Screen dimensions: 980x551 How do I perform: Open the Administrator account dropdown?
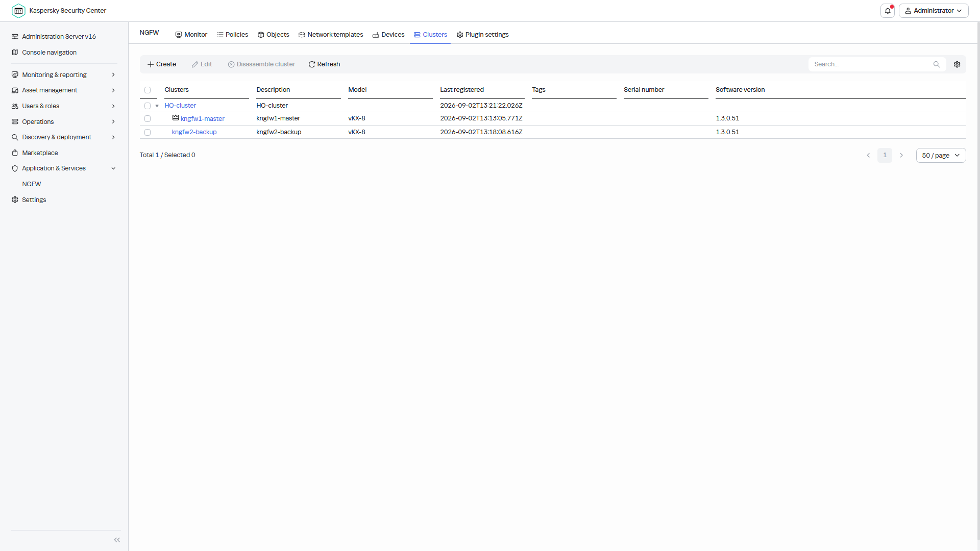click(x=934, y=11)
